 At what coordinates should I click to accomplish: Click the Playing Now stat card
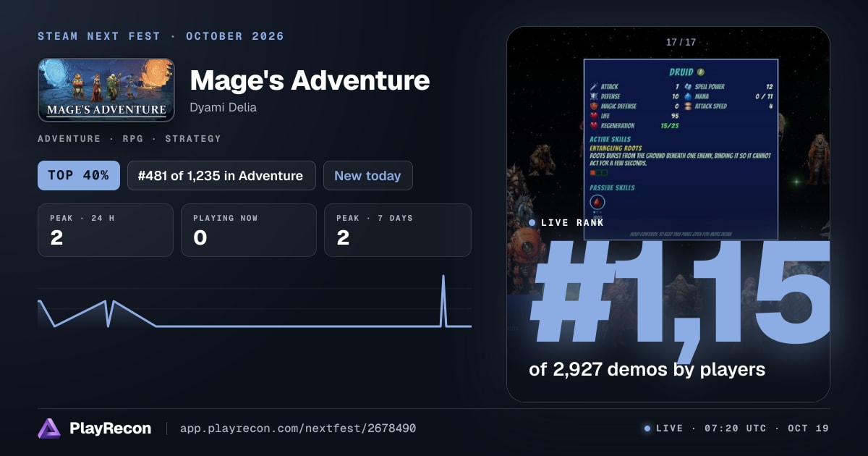(x=249, y=230)
